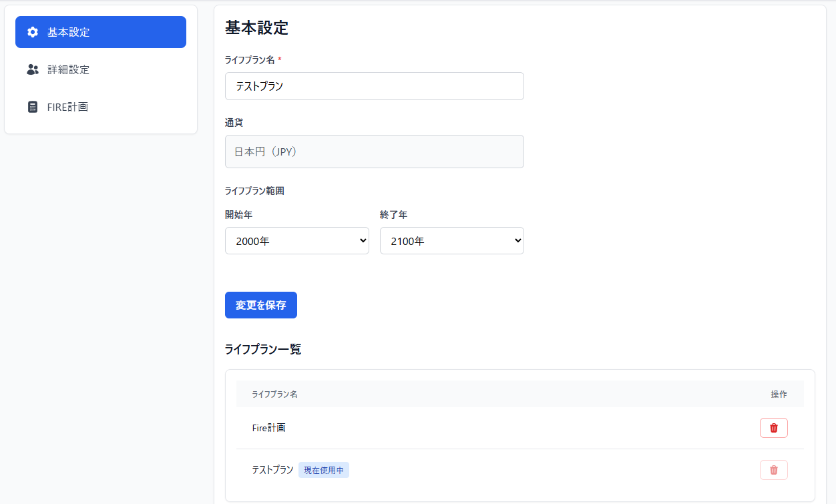Viewport: 836px width, 504px height.
Task: Delete the Fire計画 plan via trash icon
Action: [774, 428]
